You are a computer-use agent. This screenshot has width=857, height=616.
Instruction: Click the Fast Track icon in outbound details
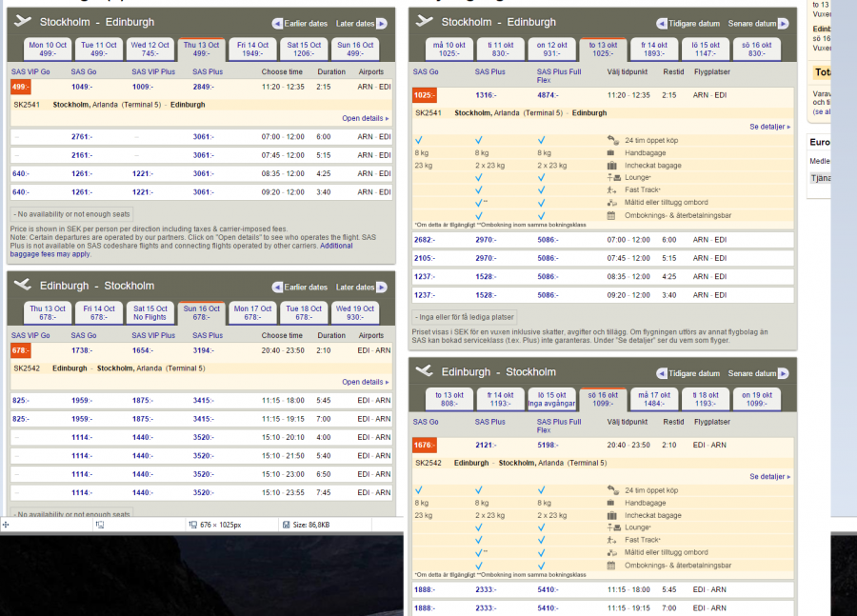(612, 189)
